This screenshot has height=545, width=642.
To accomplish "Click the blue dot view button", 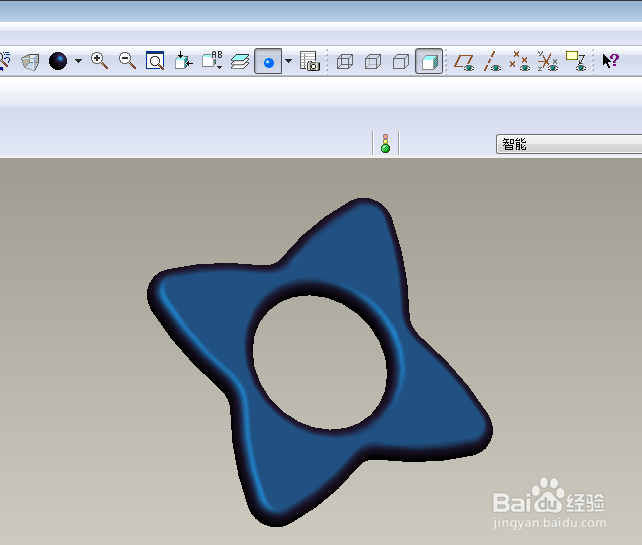I will (x=268, y=61).
